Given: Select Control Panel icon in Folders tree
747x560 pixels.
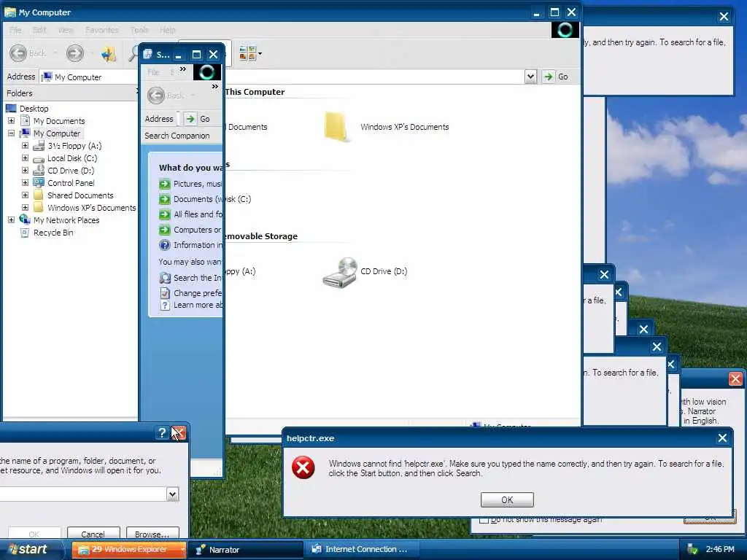Looking at the screenshot, I should pos(39,183).
